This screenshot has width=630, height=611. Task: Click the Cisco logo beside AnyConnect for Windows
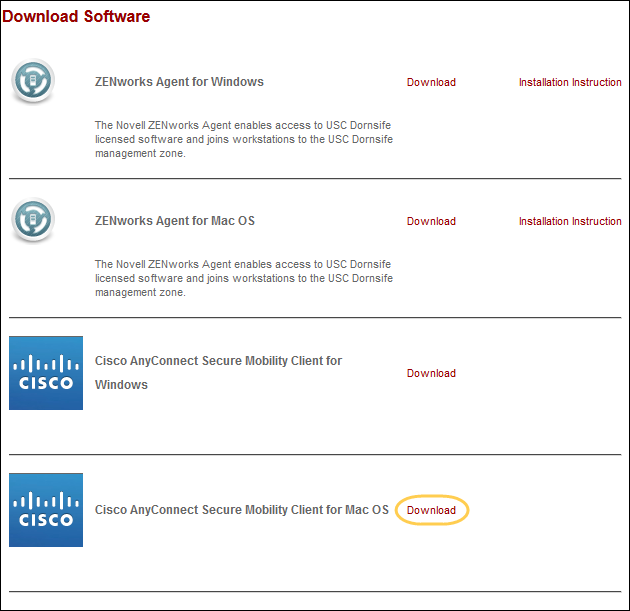(46, 373)
